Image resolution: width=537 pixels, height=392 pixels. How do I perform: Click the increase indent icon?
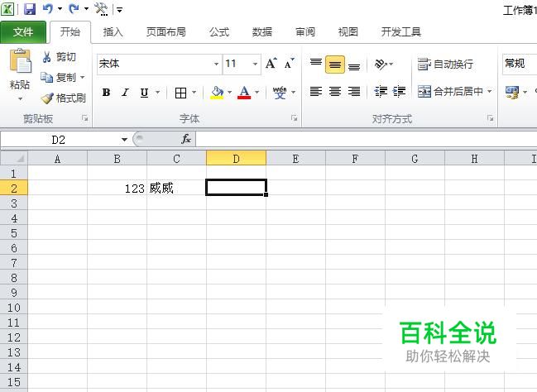[399, 92]
